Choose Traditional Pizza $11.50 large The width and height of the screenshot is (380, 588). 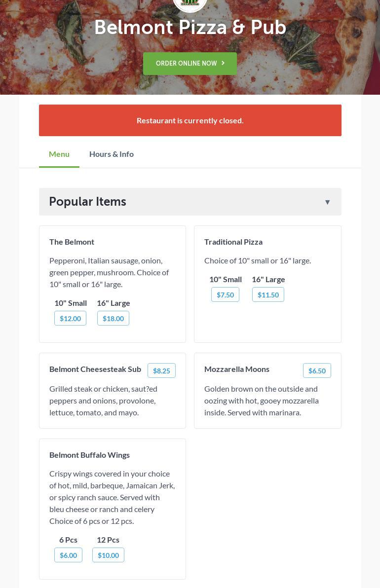tap(268, 294)
